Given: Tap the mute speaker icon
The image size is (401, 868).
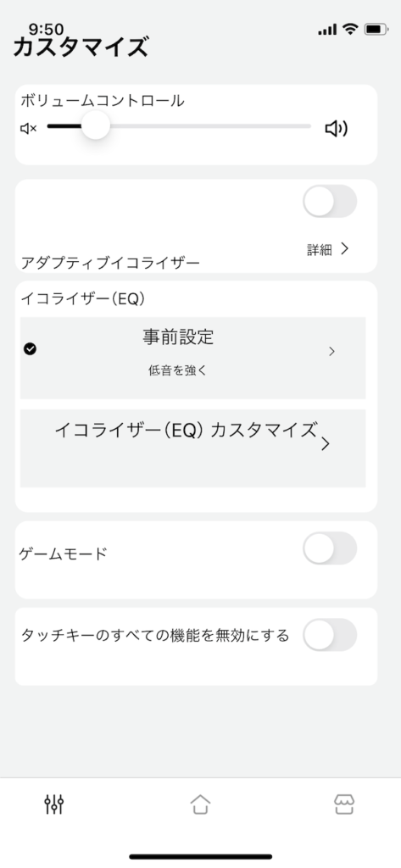Looking at the screenshot, I should [28, 129].
